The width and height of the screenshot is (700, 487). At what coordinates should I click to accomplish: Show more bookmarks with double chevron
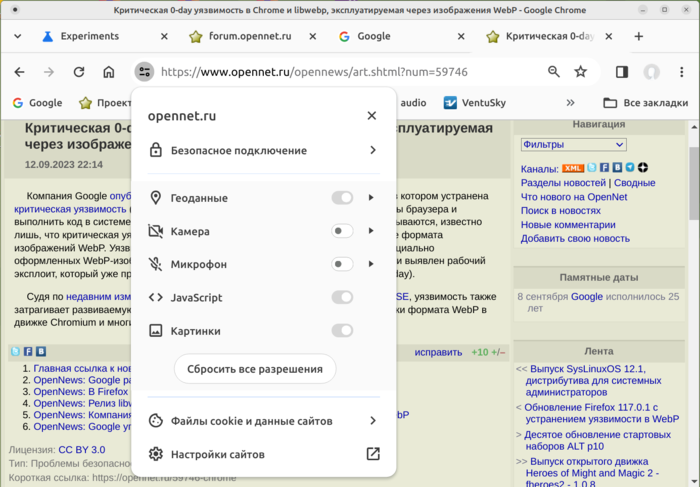pos(570,103)
